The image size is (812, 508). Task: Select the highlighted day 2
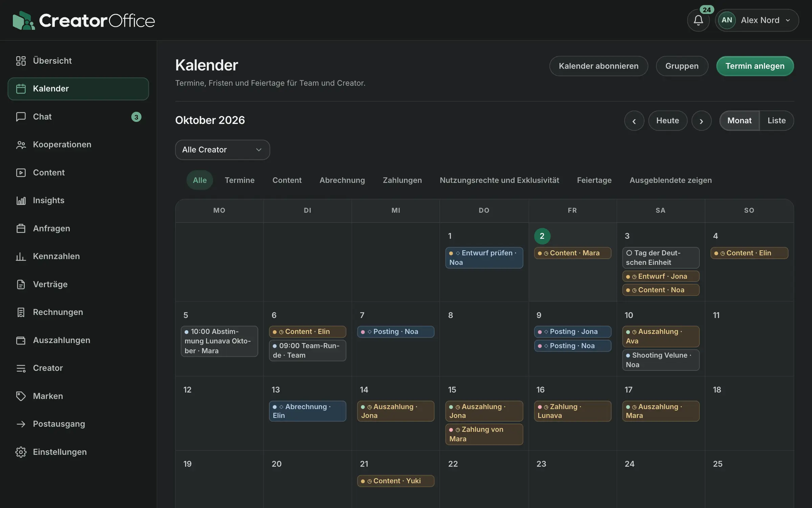click(x=542, y=236)
